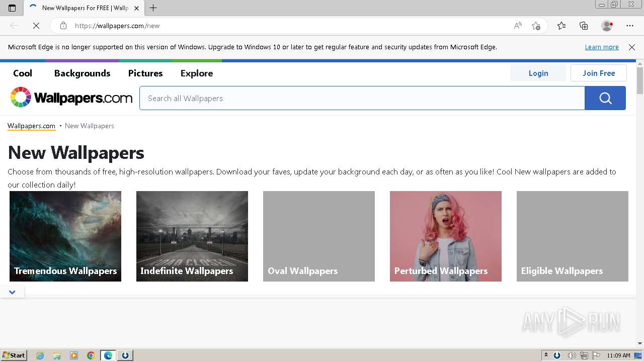Image resolution: width=644 pixels, height=362 pixels.
Task: Click the Join Free button
Action: (x=599, y=73)
